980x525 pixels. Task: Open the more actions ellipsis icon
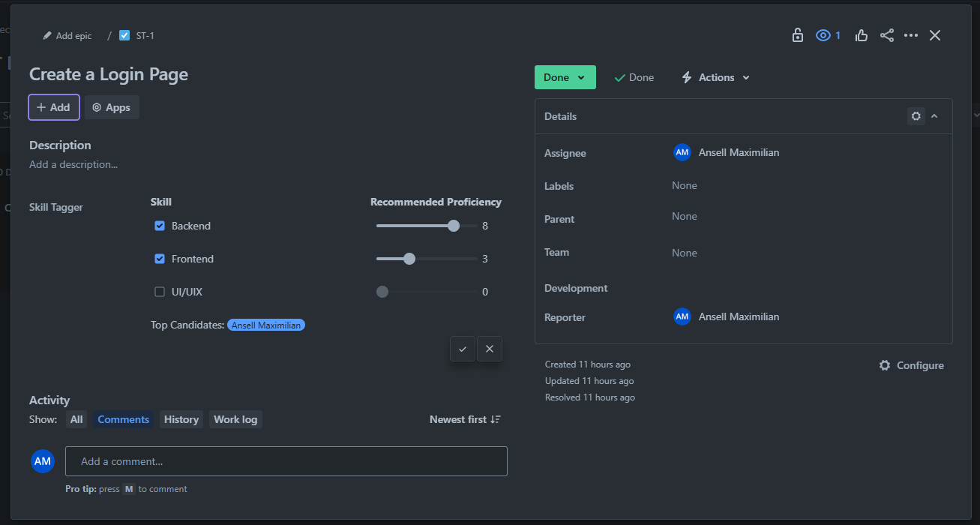point(911,34)
